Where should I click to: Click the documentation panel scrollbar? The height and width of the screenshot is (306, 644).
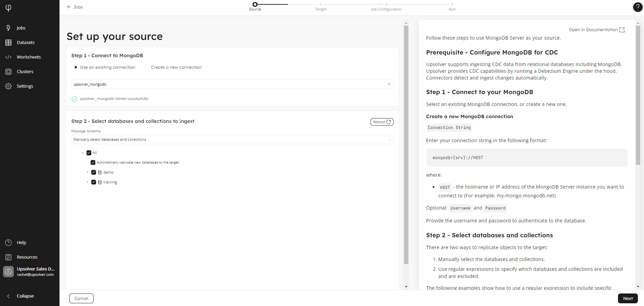tap(638, 95)
